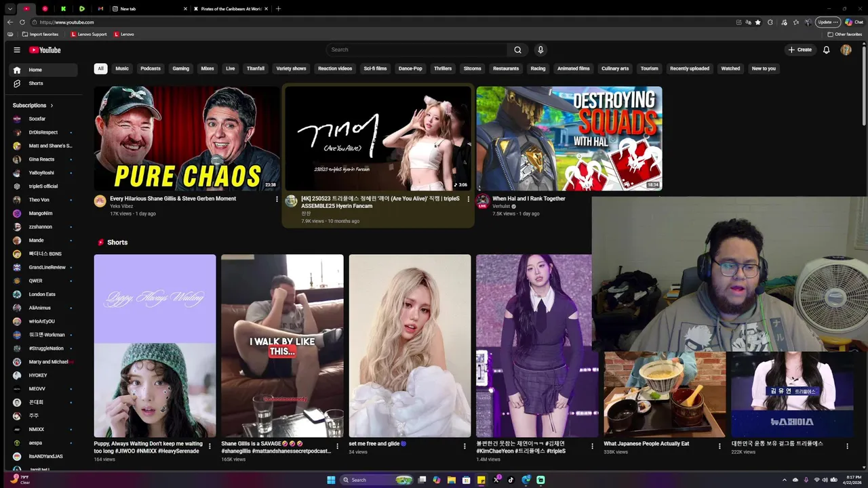
Task: Expand the Subscriptions section chevron
Action: pyautogui.click(x=52, y=106)
